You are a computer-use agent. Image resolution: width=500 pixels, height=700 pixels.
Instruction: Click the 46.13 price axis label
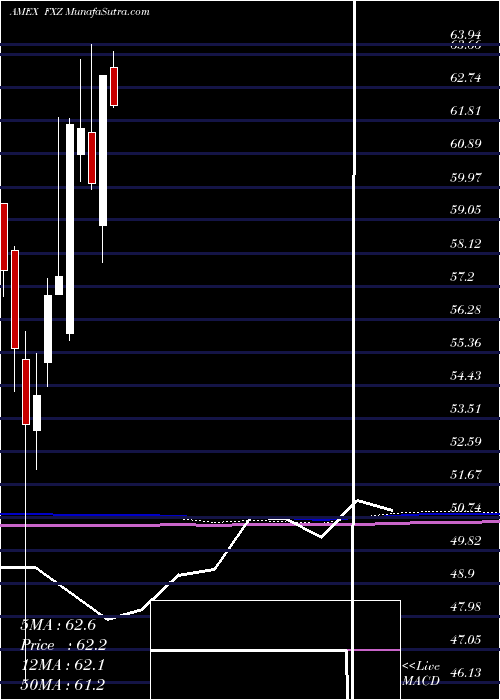click(x=466, y=673)
